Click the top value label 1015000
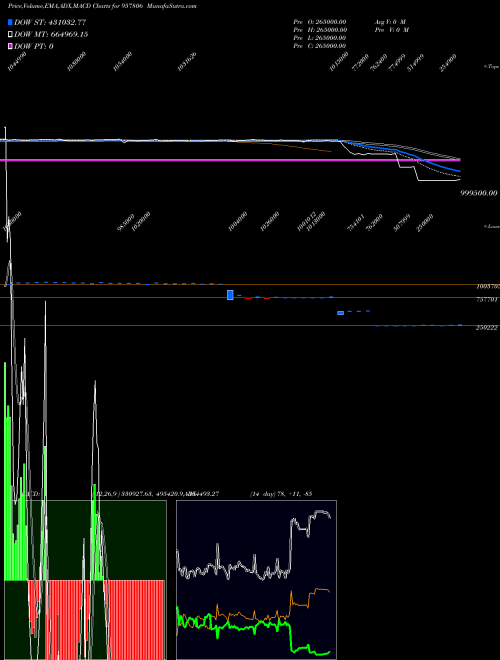 coord(339,61)
